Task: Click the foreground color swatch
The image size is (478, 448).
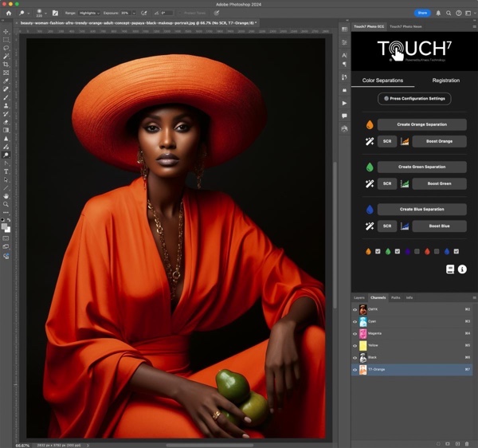Action: (x=5, y=226)
